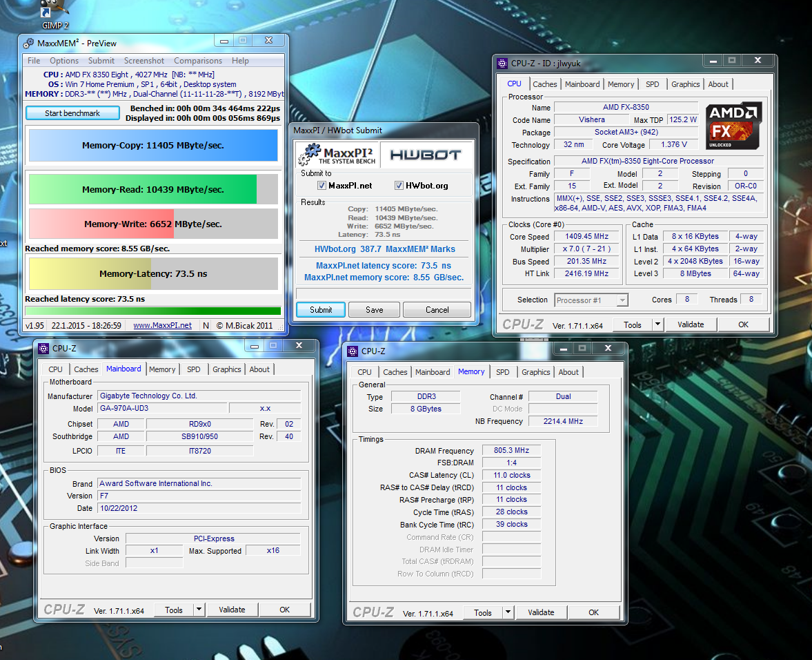The width and height of the screenshot is (812, 660).
Task: Open the File menu in MaxxMEM²
Action: [x=34, y=61]
